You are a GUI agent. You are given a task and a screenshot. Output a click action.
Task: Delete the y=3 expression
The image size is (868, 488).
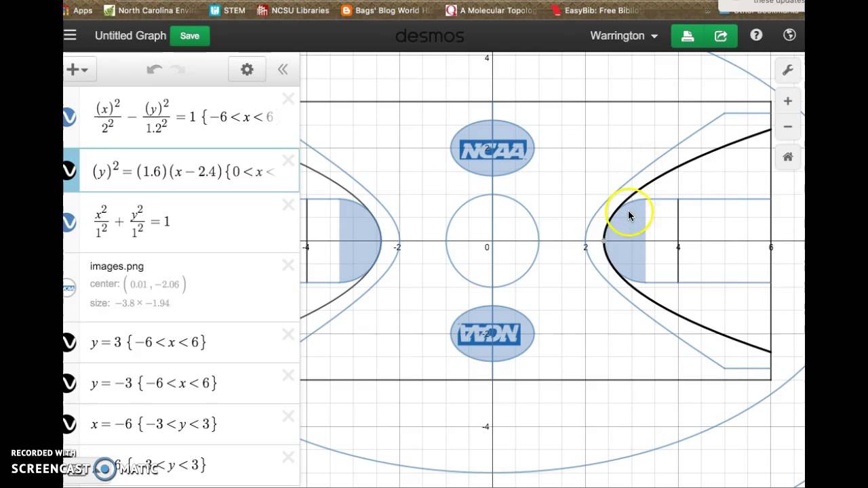pyautogui.click(x=288, y=334)
